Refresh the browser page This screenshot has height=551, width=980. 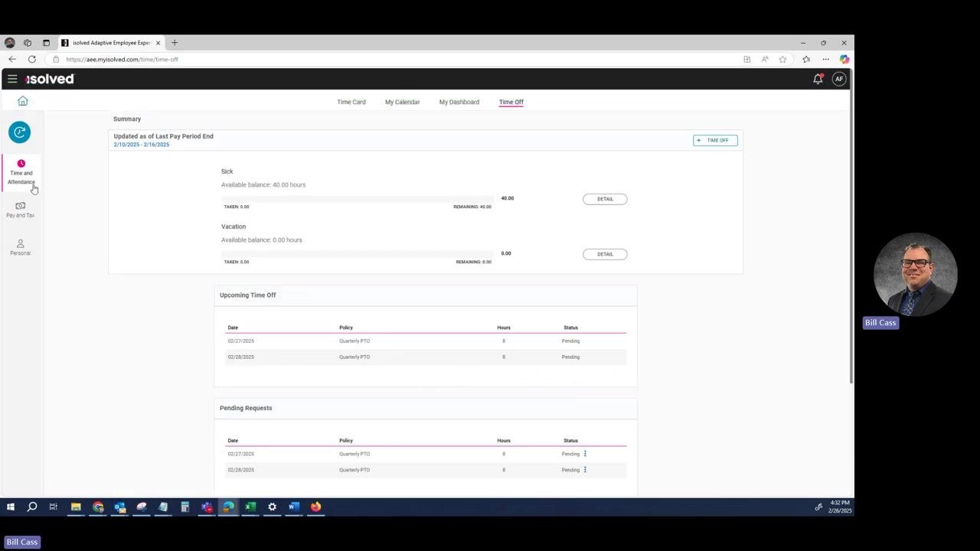point(31,59)
